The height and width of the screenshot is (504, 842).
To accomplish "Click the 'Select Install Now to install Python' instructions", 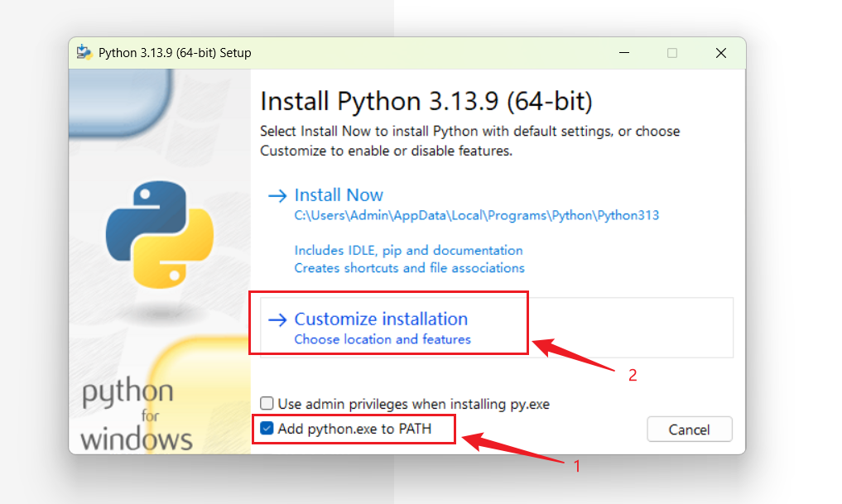I will pyautogui.click(x=470, y=142).
